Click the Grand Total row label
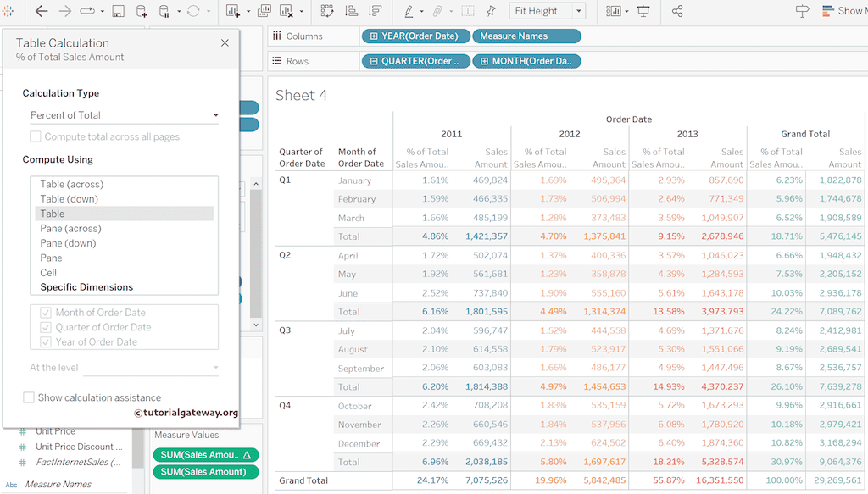 (x=303, y=480)
